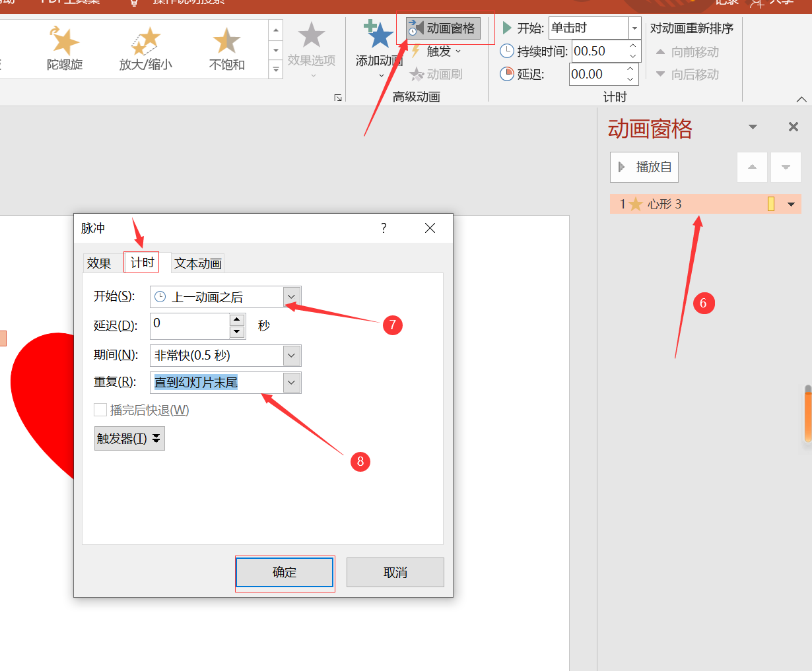This screenshot has height=671, width=812.
Task: Click the 持续时间 duration field in ribbon
Action: [x=598, y=51]
